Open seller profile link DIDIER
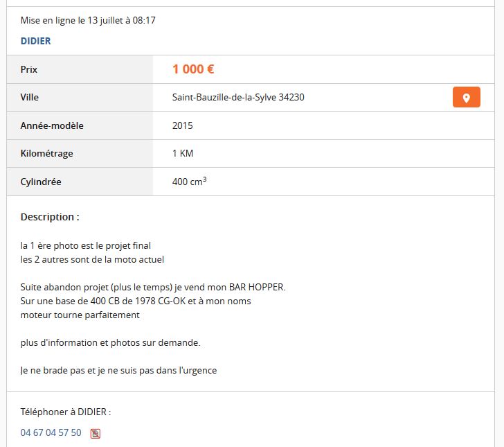 pyautogui.click(x=36, y=41)
